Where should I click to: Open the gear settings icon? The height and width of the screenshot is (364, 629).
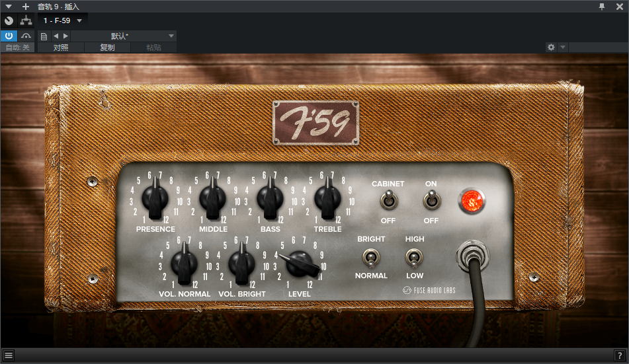pyautogui.click(x=551, y=48)
